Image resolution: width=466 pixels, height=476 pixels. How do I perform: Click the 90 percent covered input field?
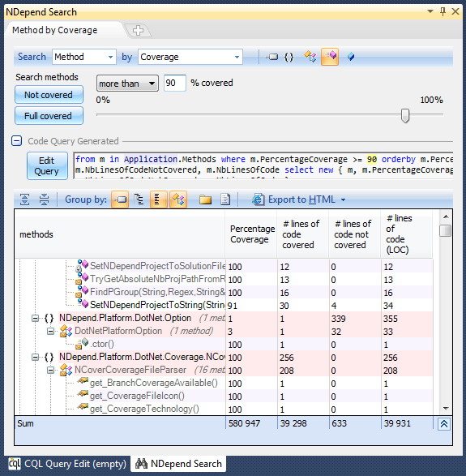[x=175, y=83]
